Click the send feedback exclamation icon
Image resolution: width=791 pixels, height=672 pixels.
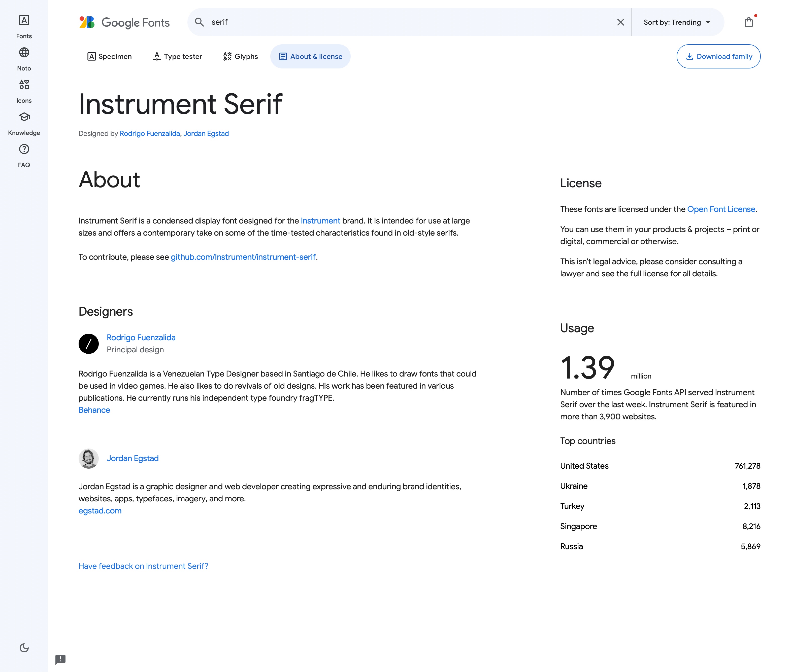(x=60, y=659)
